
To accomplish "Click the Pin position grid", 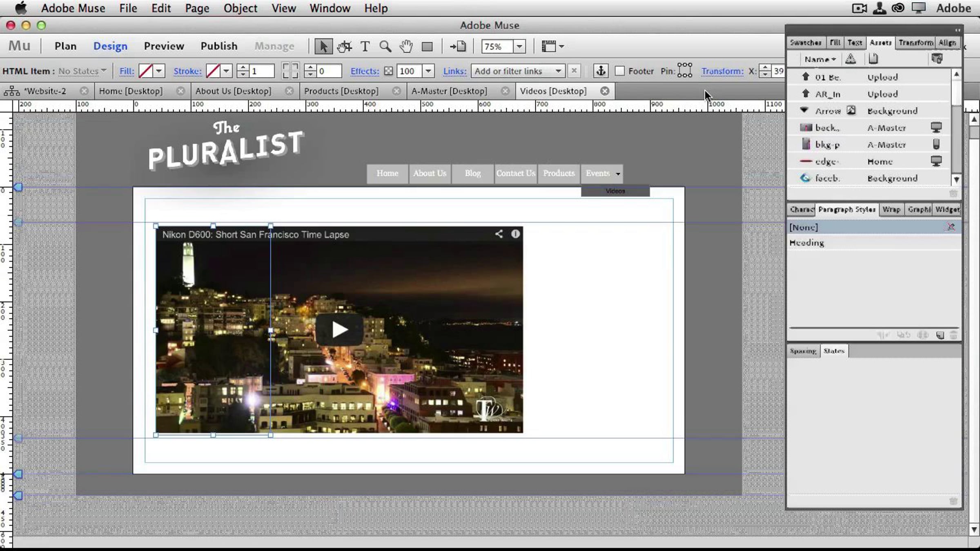I will (x=685, y=70).
